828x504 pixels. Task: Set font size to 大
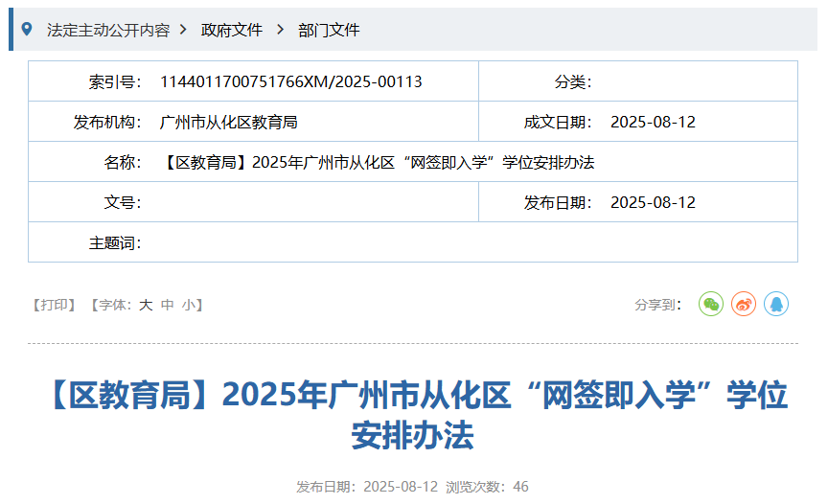point(146,305)
